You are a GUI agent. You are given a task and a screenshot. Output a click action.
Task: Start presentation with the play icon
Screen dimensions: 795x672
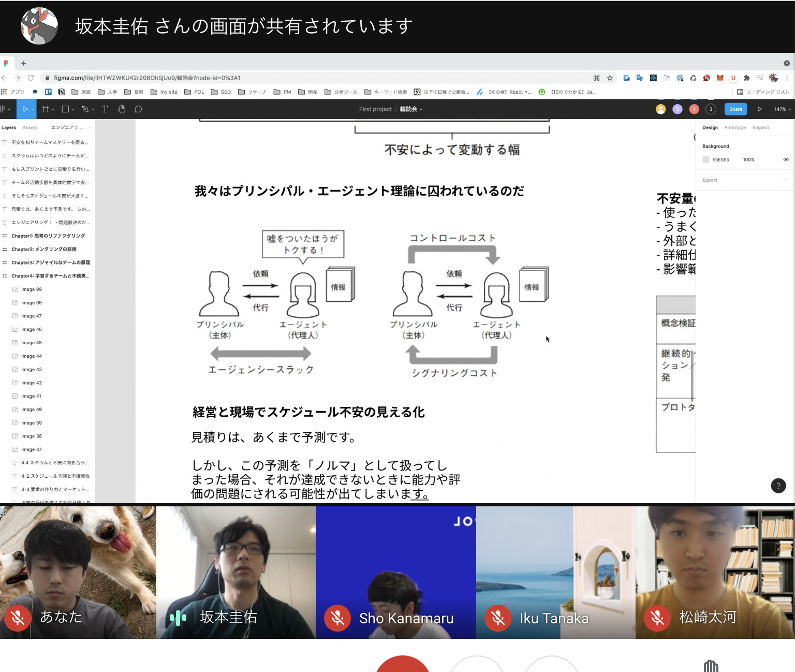click(x=759, y=109)
